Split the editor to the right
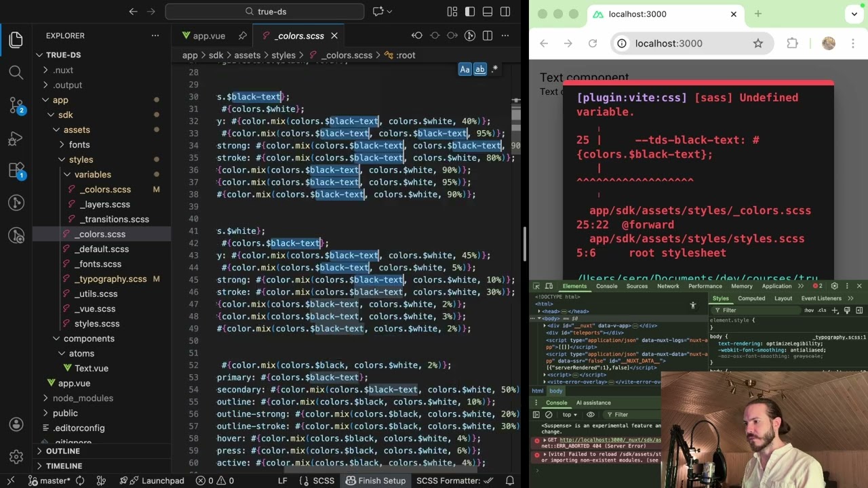The height and width of the screenshot is (488, 868). [488, 36]
